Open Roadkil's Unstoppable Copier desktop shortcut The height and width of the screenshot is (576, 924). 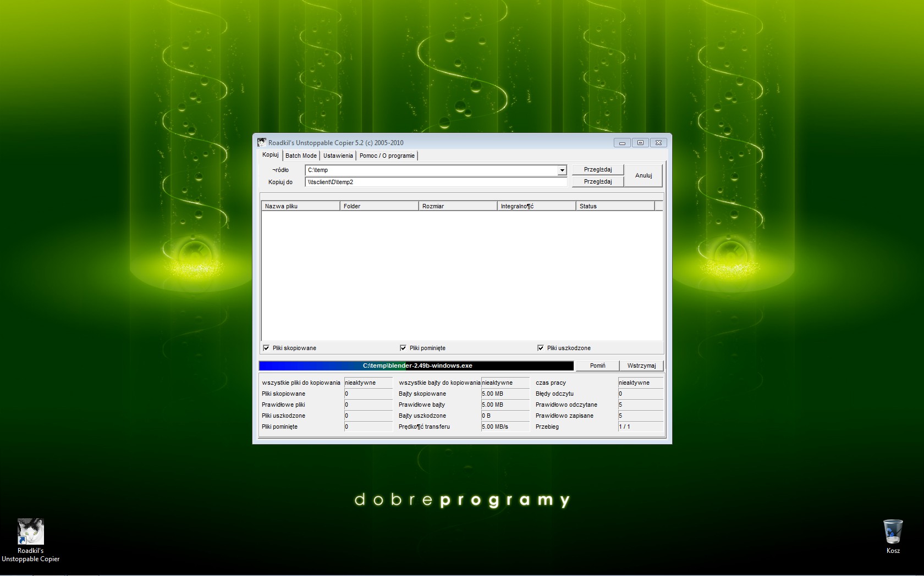point(30,532)
